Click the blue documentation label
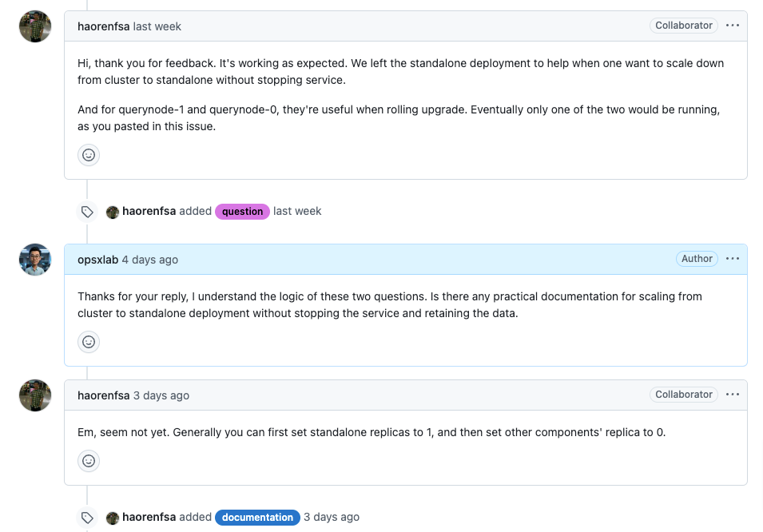Screen dimensions: 763x532 (x=257, y=518)
